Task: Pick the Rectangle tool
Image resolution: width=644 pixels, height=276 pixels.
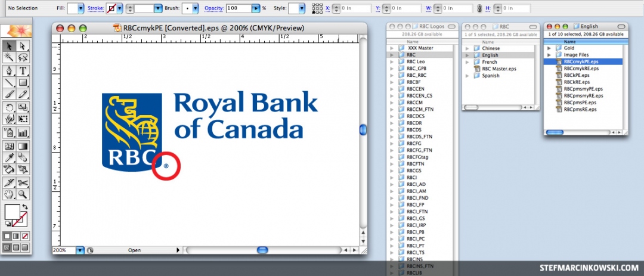Action: (x=23, y=82)
